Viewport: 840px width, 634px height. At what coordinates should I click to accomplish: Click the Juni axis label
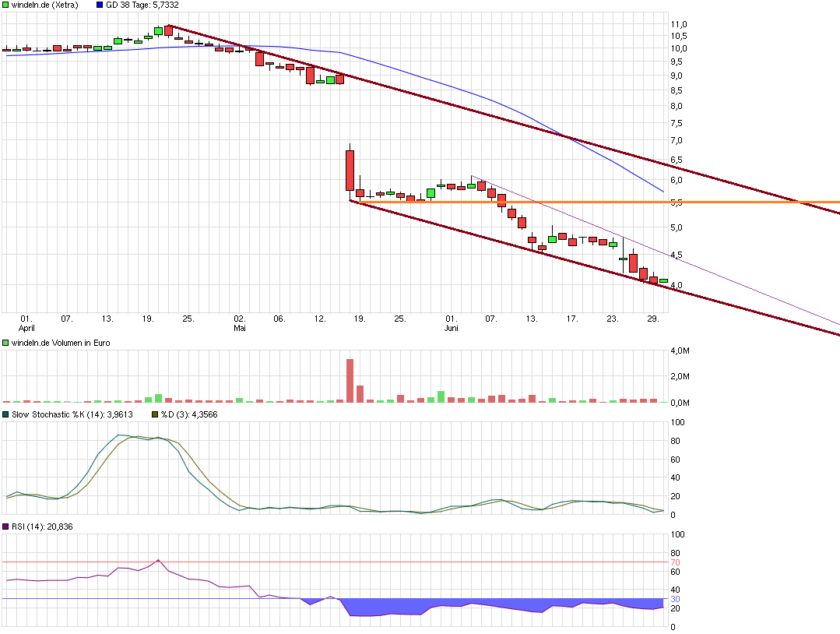(x=452, y=328)
